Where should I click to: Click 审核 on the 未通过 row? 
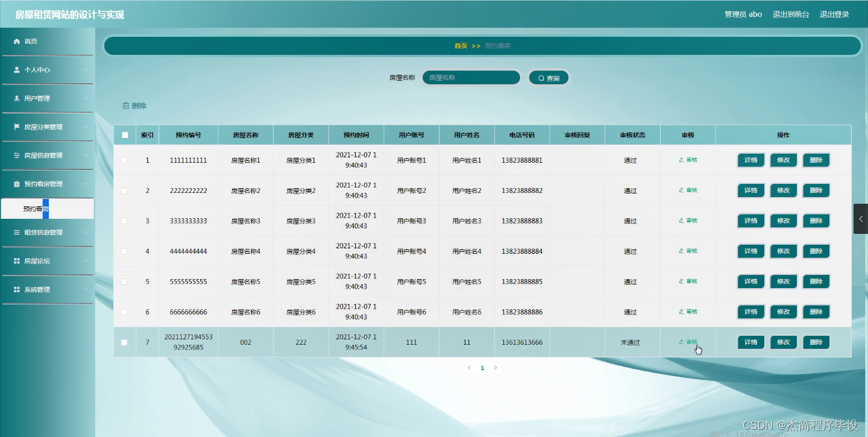click(687, 342)
